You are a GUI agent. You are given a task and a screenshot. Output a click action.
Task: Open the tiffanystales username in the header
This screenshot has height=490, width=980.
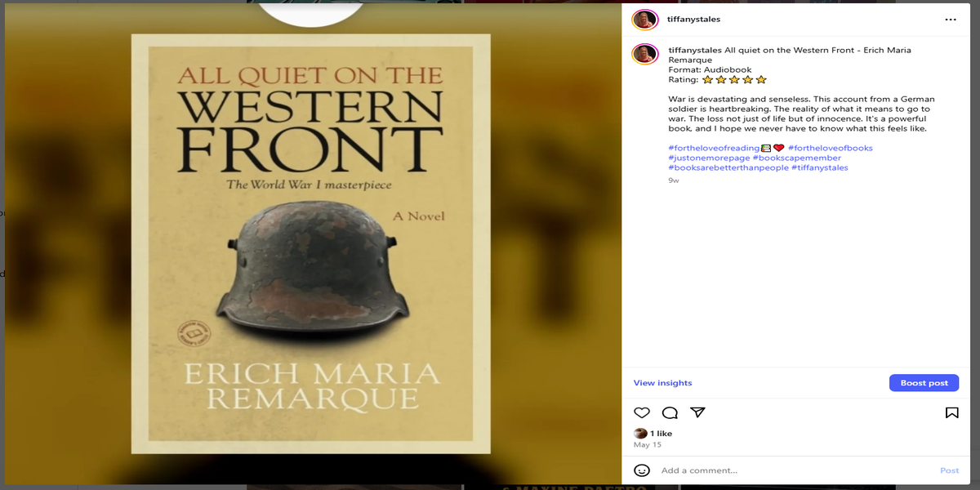tap(694, 19)
